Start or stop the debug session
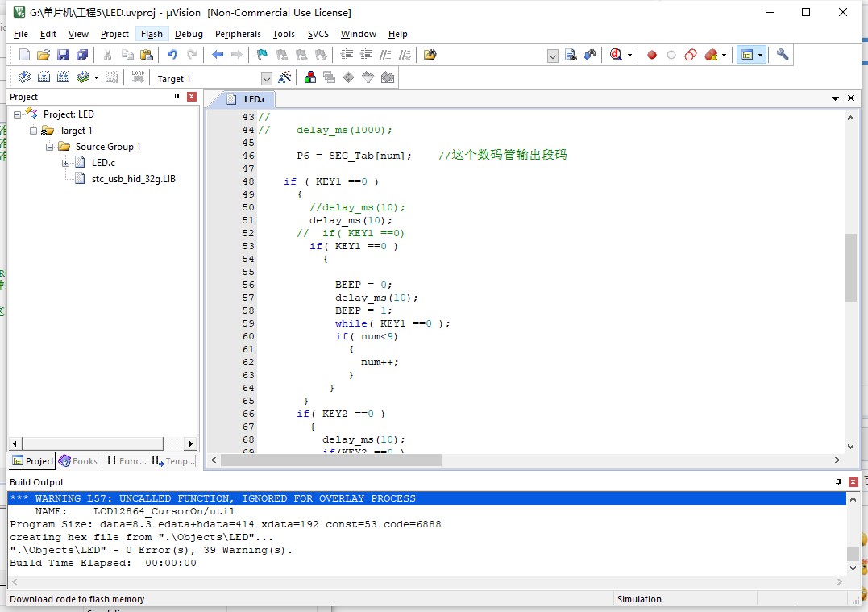 (x=616, y=55)
